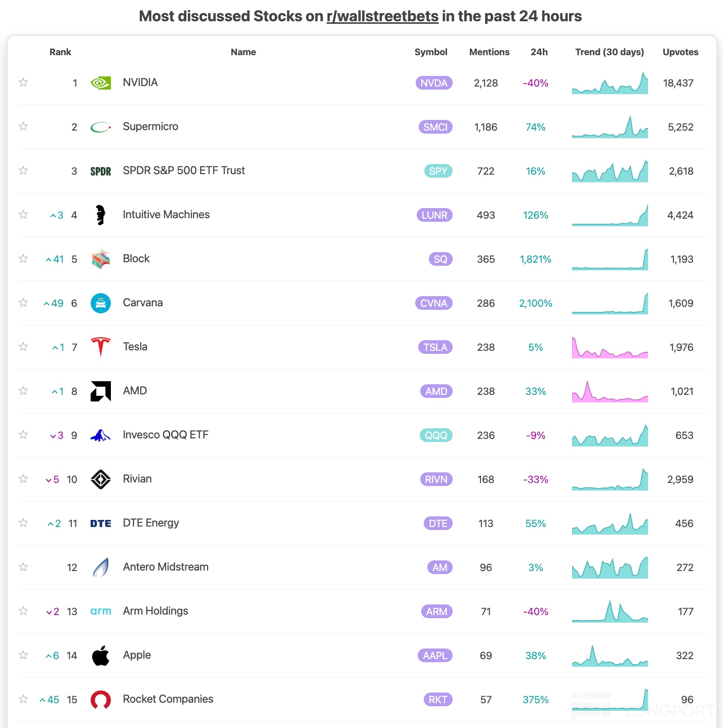The height and width of the screenshot is (728, 723).
Task: Sort by Upvotes column header
Action: click(x=680, y=52)
